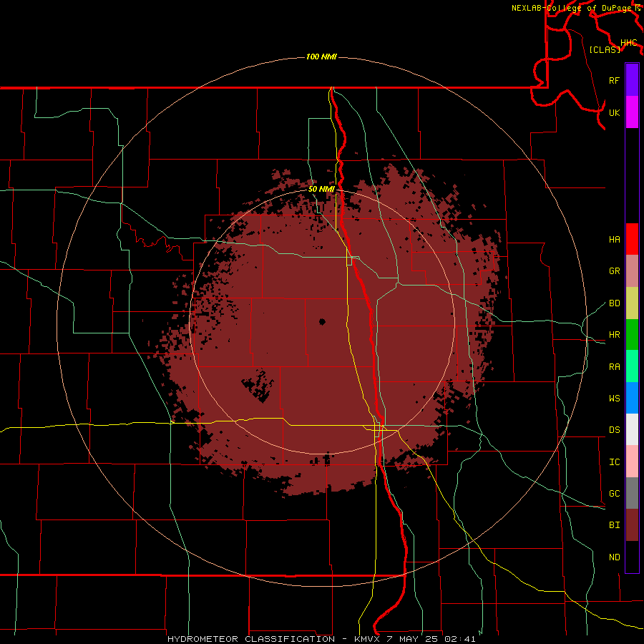
Task: Click the UK magenta legend swatch
Action: coord(632,112)
